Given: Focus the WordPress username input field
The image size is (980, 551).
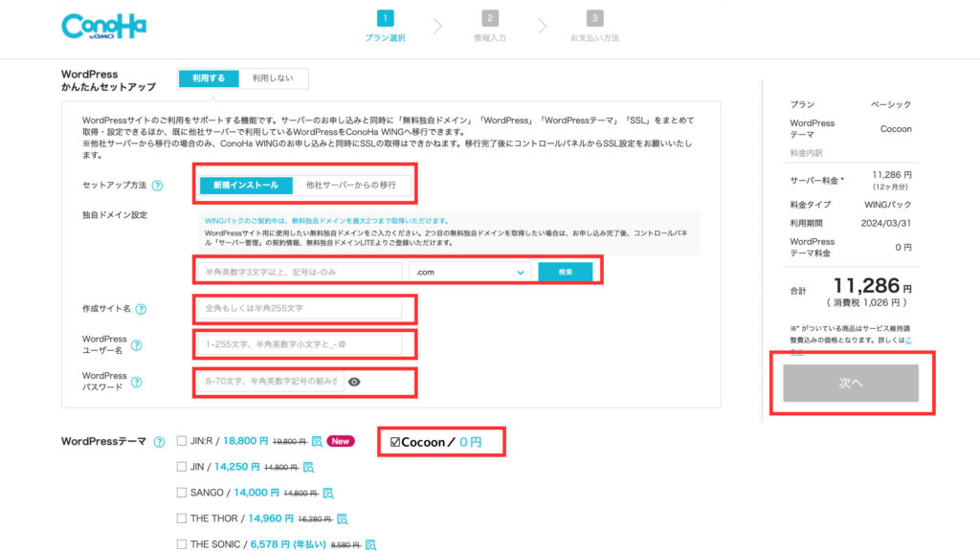Looking at the screenshot, I should (x=300, y=344).
